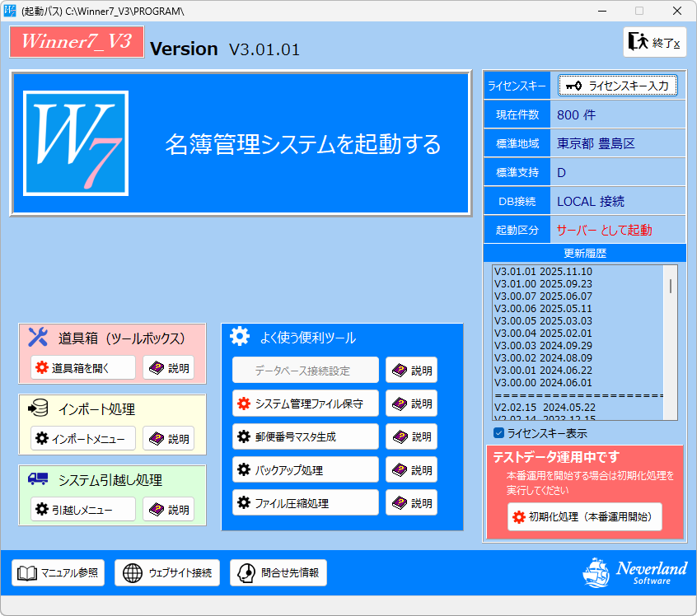The image size is (697, 616).
Task: Open 説明 for システム管理ファイル保守
Action: 412,403
